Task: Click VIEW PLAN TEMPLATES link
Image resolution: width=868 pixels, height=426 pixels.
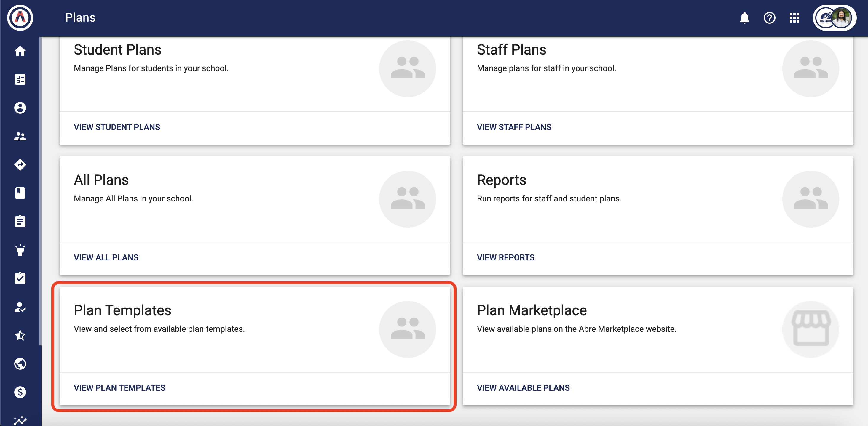Action: 119,388
